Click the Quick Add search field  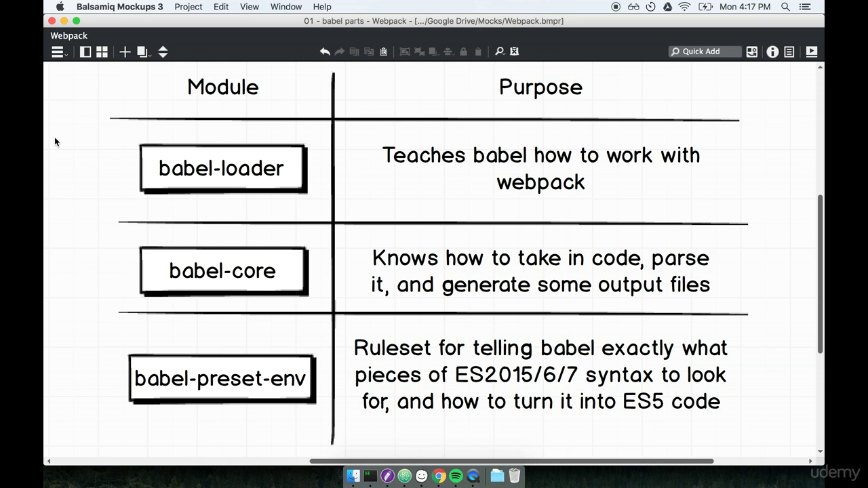pyautogui.click(x=705, y=52)
